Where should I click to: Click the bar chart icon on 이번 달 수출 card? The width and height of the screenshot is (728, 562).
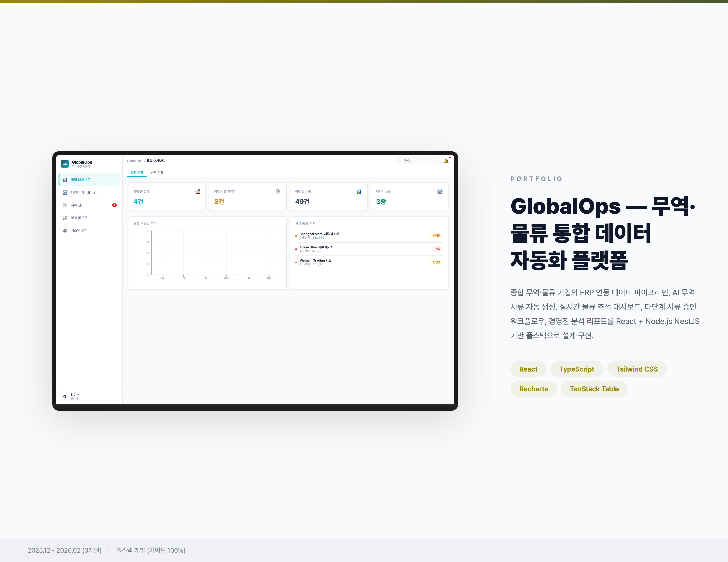(x=359, y=191)
